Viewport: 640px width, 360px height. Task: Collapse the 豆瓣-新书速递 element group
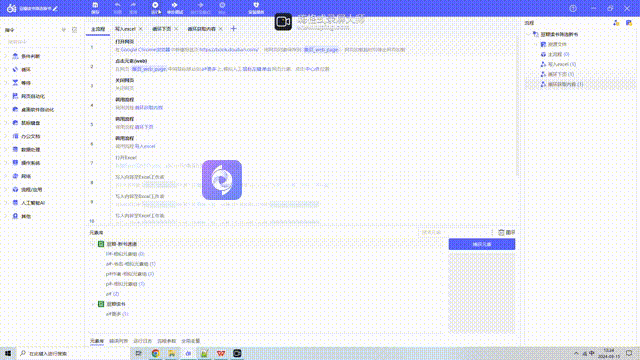click(x=93, y=244)
